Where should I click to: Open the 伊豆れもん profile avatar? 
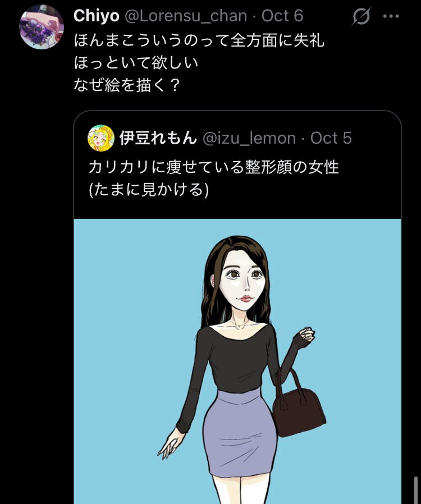pos(101,138)
